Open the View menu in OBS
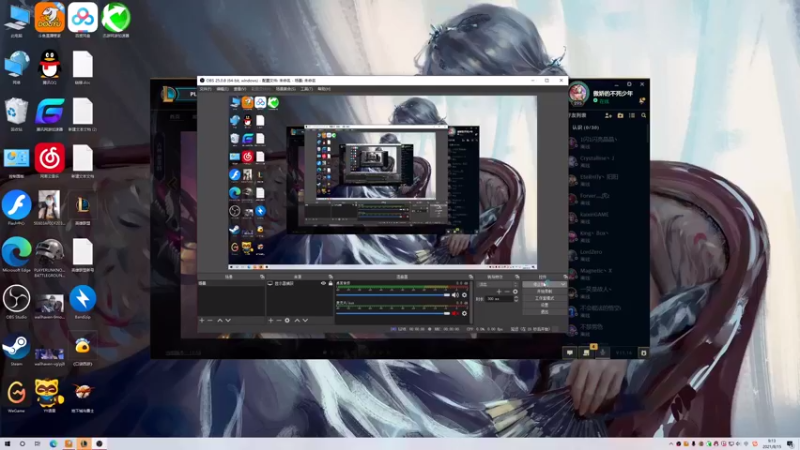The height and width of the screenshot is (450, 800). 240,89
